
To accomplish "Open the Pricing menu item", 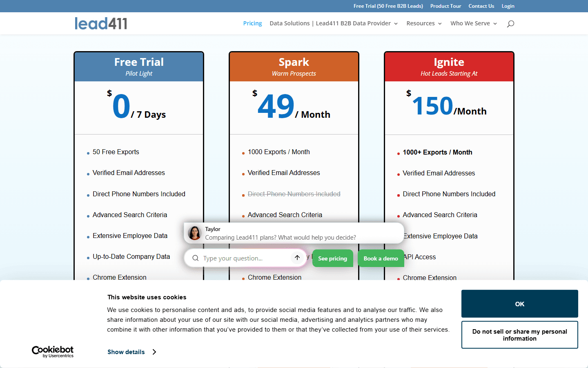I will tap(252, 23).
